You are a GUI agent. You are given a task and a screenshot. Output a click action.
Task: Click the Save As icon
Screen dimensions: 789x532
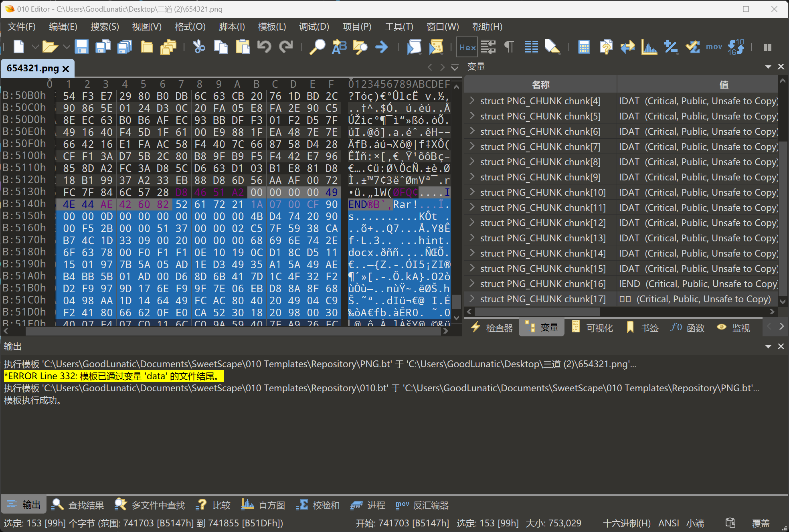(103, 47)
